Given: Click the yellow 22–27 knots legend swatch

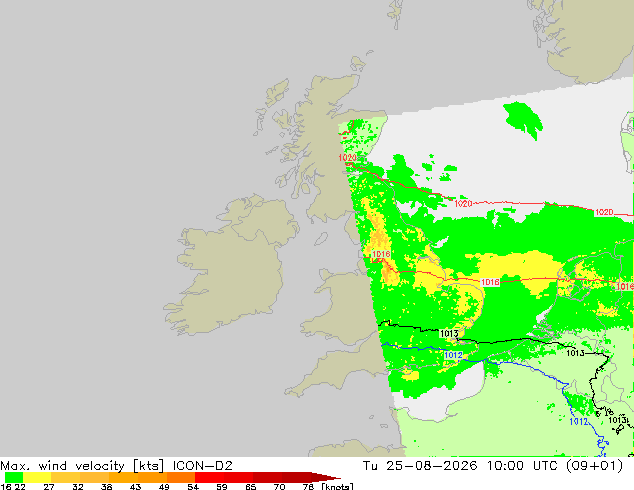Looking at the screenshot, I should [x=37, y=477].
